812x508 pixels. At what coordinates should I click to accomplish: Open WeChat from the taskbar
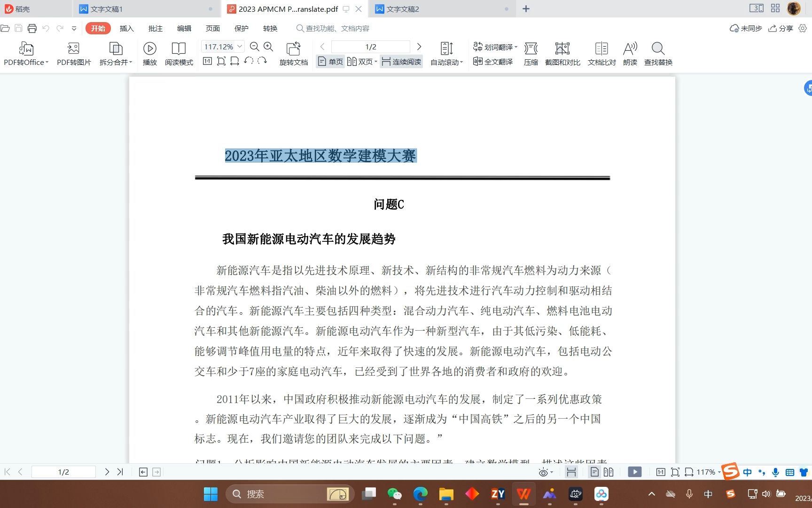click(x=394, y=494)
